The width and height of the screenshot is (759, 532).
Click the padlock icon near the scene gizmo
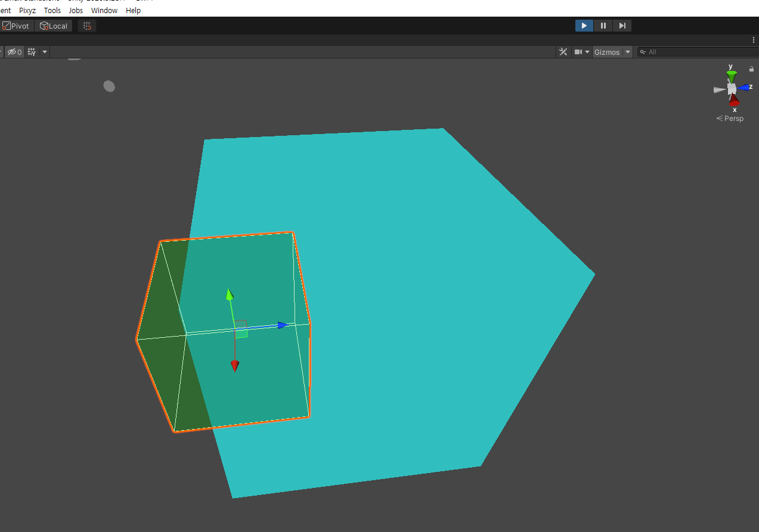pos(751,69)
